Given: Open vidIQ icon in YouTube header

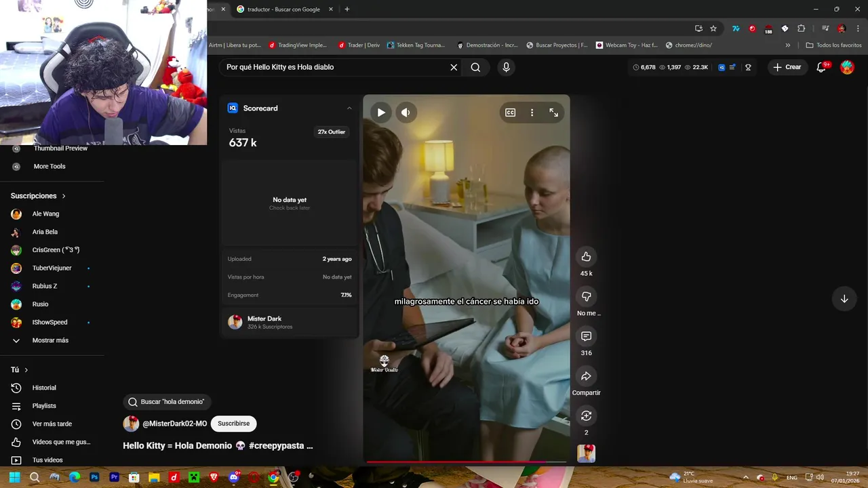Looking at the screenshot, I should pos(722,67).
